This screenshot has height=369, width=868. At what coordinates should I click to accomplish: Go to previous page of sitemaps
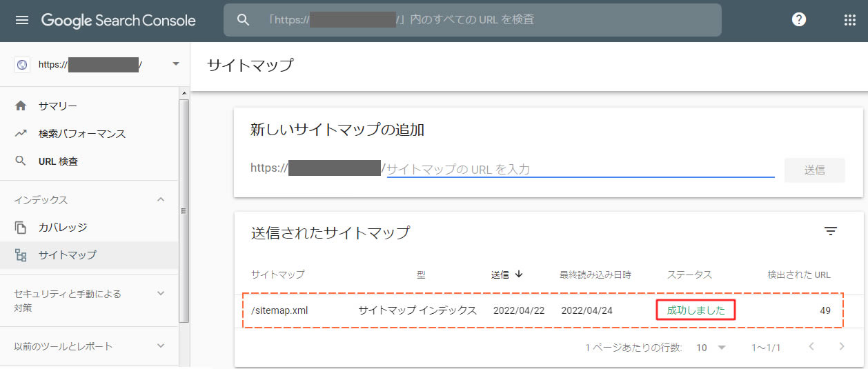tap(811, 346)
